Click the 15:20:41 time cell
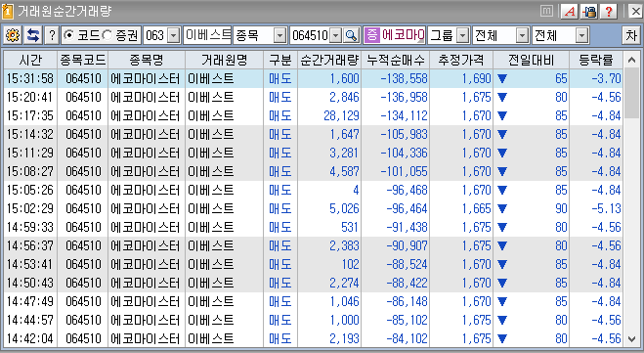Screen dimensions: 644x353 [x=30, y=98]
